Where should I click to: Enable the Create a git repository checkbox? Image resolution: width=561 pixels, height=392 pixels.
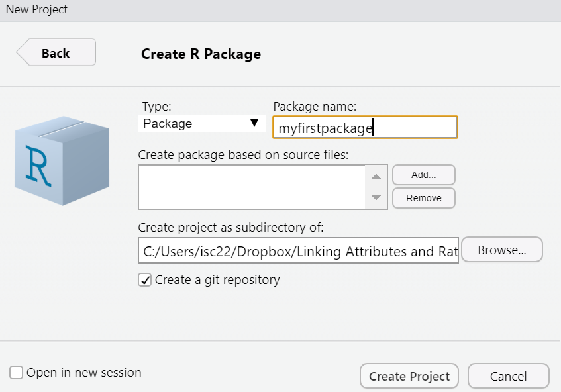144,279
